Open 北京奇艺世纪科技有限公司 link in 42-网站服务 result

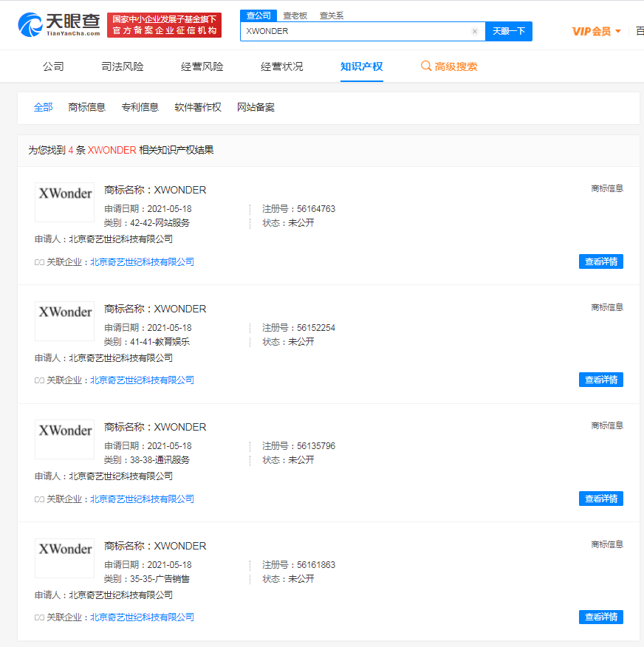(142, 262)
